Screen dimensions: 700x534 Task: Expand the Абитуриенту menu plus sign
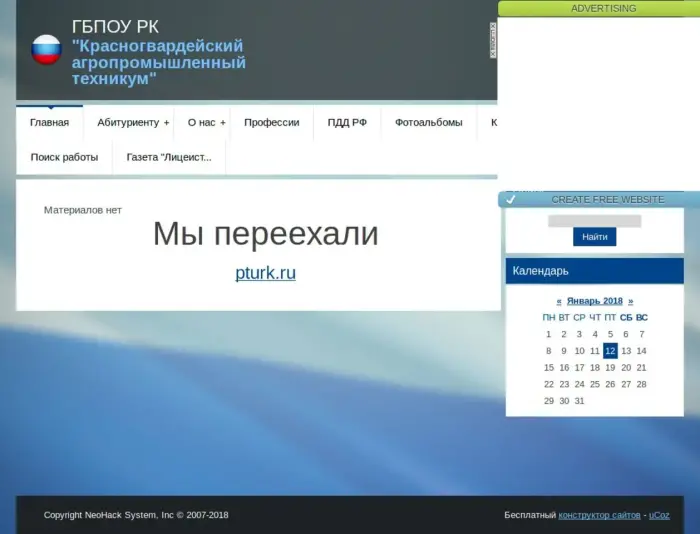pyautogui.click(x=166, y=123)
